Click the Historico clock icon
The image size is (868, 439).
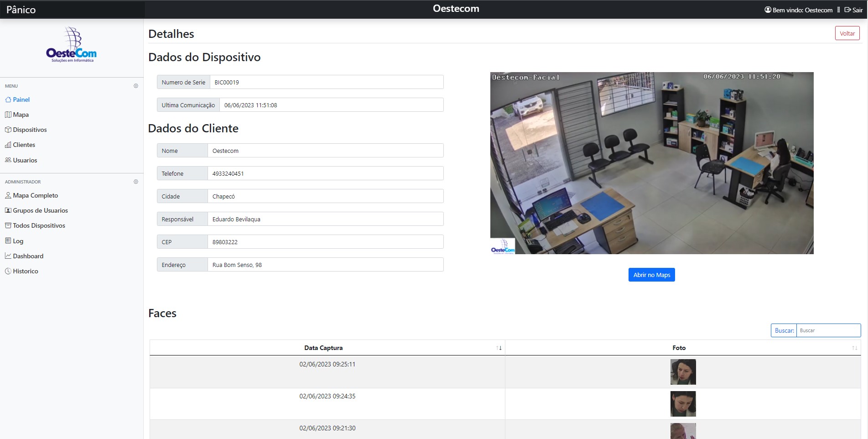click(8, 271)
